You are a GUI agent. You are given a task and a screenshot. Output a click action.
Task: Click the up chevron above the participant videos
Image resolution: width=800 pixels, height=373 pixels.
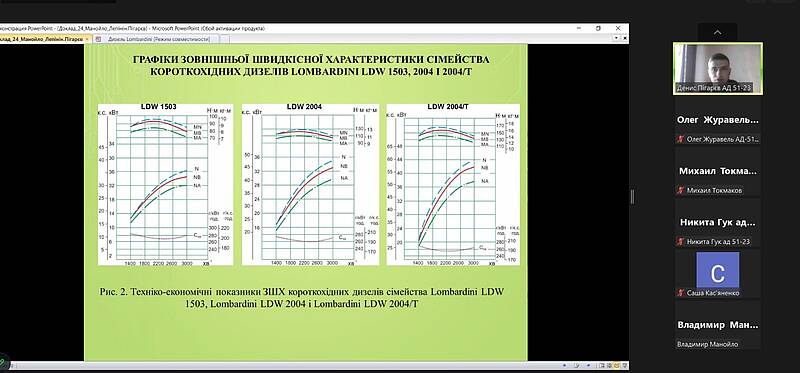coord(717,33)
